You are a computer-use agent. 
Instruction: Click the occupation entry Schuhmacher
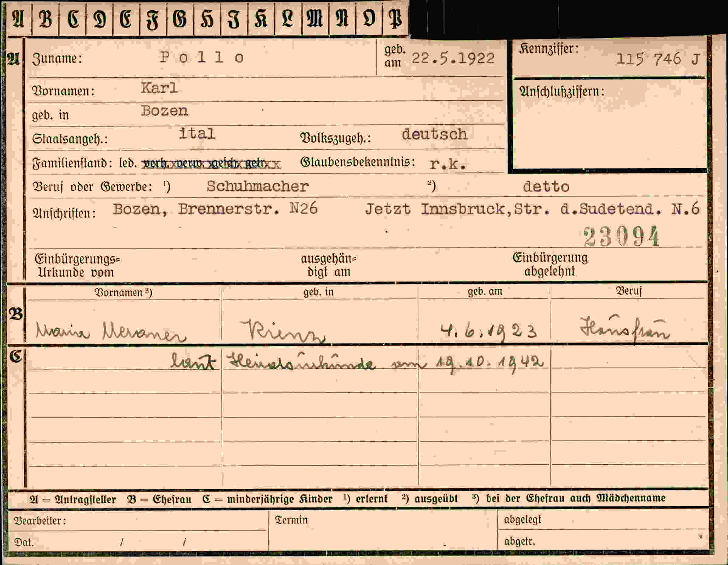click(258, 186)
